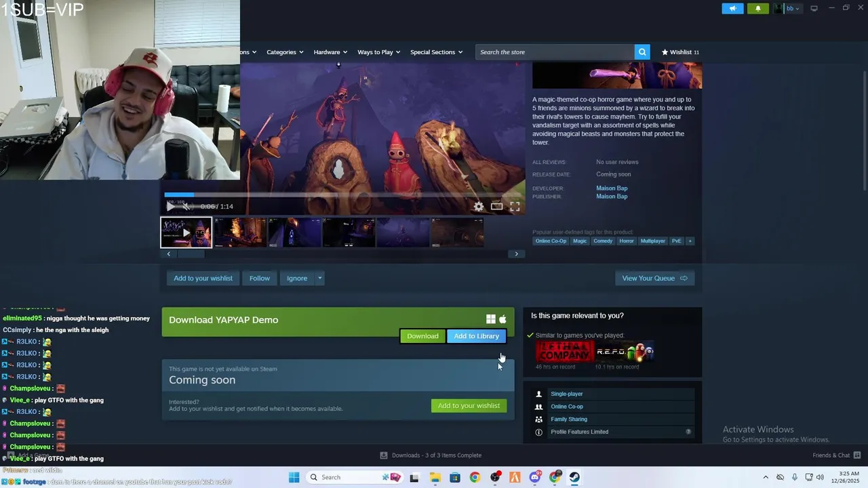868x488 pixels.
Task: Open the Online Co-op feature link
Action: pyautogui.click(x=567, y=407)
